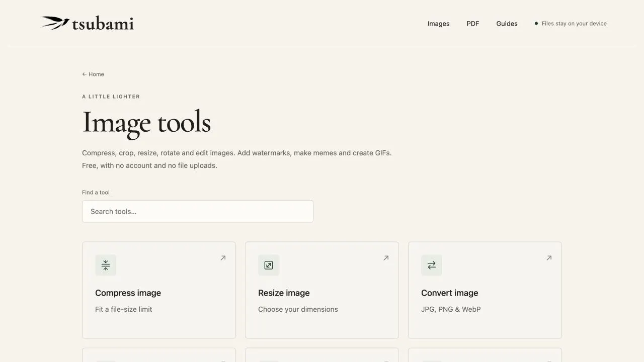644x362 pixels.
Task: Select the 'Fit a file-size limit' description
Action: [x=123, y=309]
